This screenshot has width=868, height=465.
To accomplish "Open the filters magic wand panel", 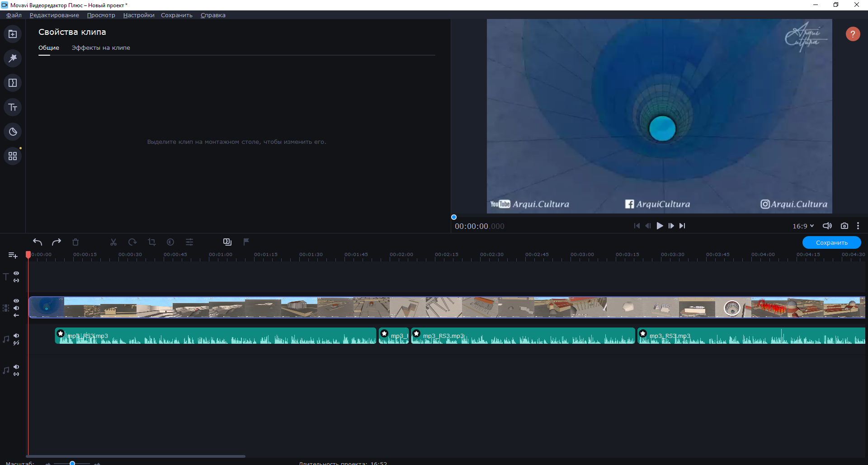I will pyautogui.click(x=13, y=58).
